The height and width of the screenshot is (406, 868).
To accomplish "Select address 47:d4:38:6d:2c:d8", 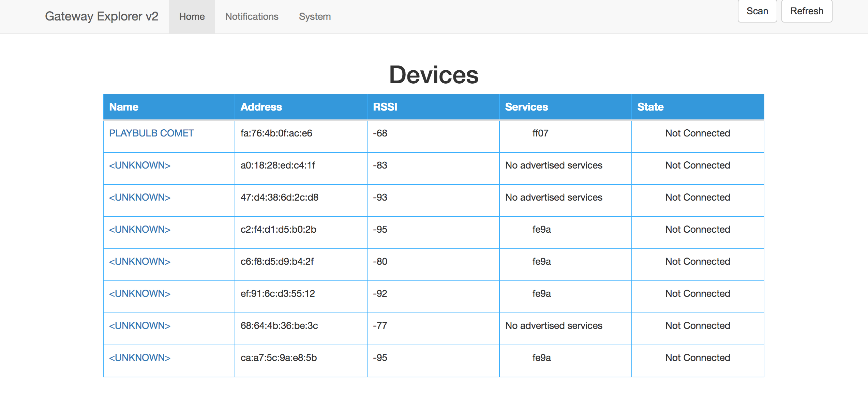I will coord(280,197).
